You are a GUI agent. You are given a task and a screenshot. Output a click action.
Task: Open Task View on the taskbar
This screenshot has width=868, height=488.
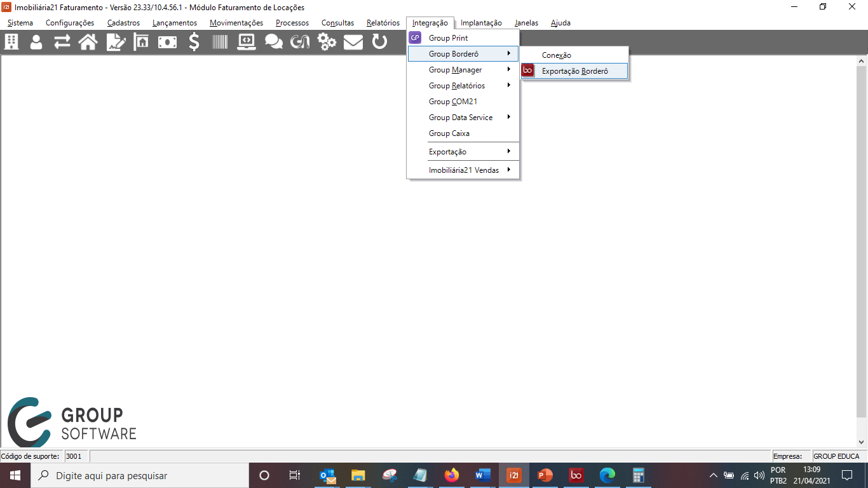point(295,475)
